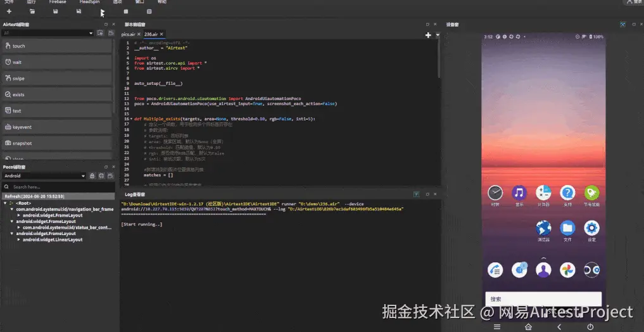Click the device Power button below the phone

coord(590,327)
